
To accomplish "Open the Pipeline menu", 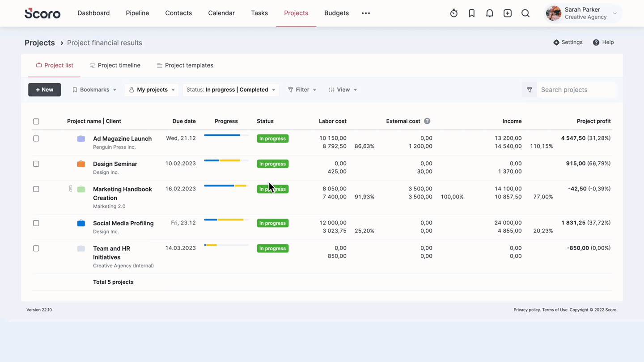I will 137,13.
